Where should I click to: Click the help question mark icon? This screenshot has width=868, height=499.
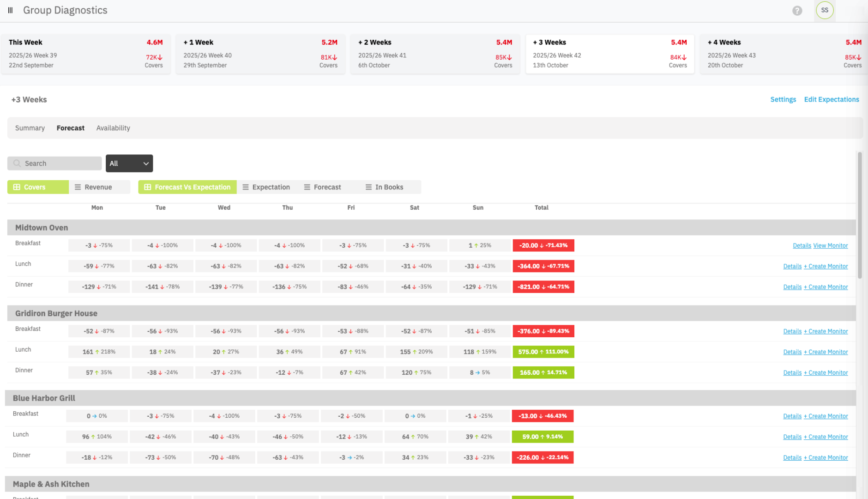797,11
